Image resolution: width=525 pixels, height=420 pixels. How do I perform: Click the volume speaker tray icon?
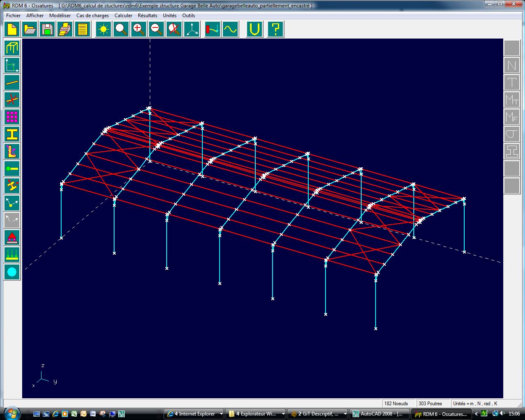[x=502, y=413]
